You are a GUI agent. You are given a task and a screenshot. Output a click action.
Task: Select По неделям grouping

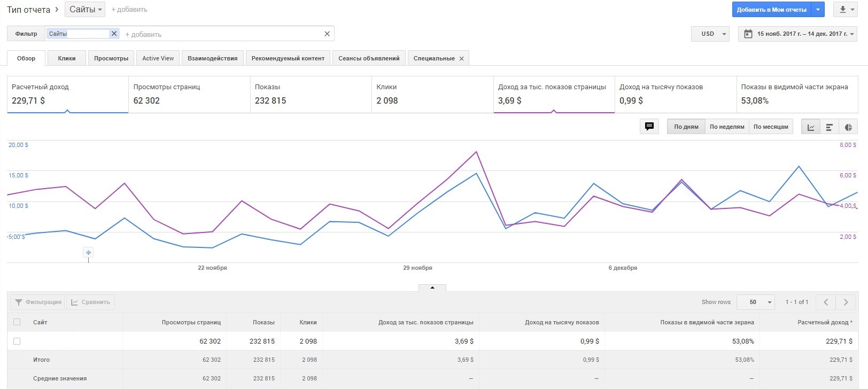(727, 127)
